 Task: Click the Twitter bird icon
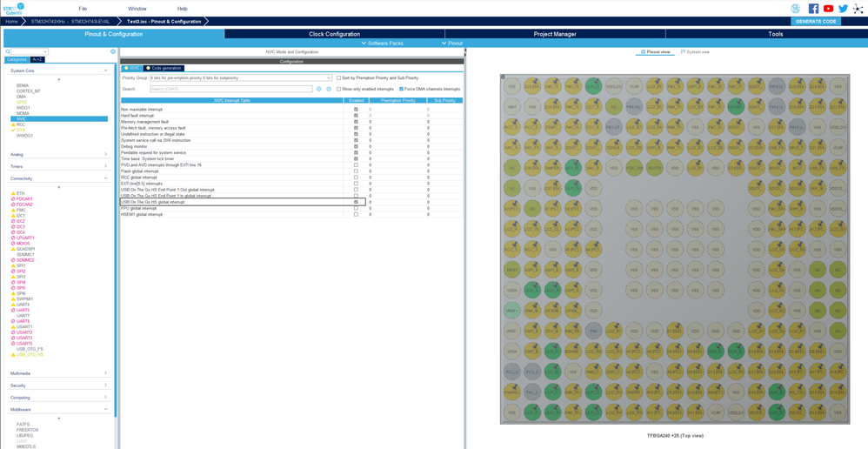[x=843, y=9]
